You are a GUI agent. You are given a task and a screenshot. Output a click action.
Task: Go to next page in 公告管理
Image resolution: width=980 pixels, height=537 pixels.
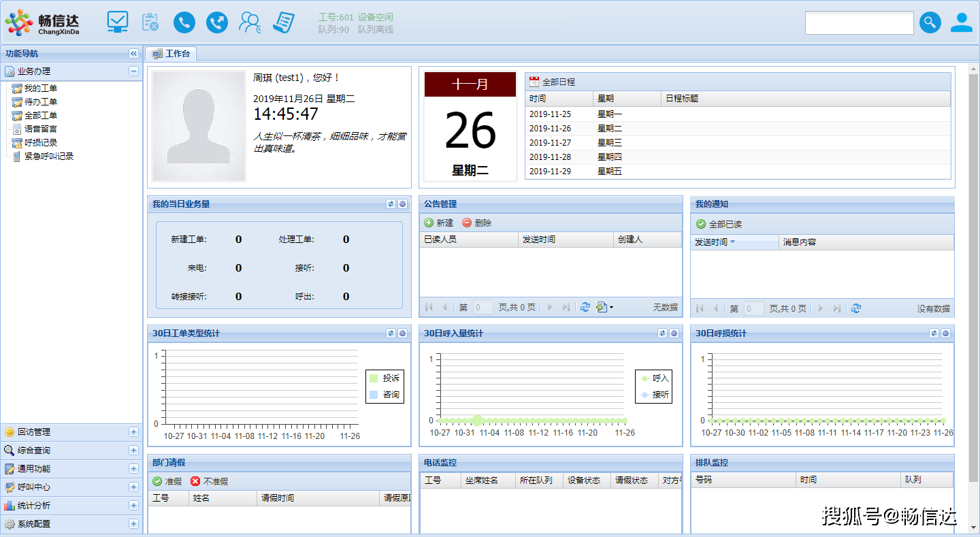coord(550,308)
